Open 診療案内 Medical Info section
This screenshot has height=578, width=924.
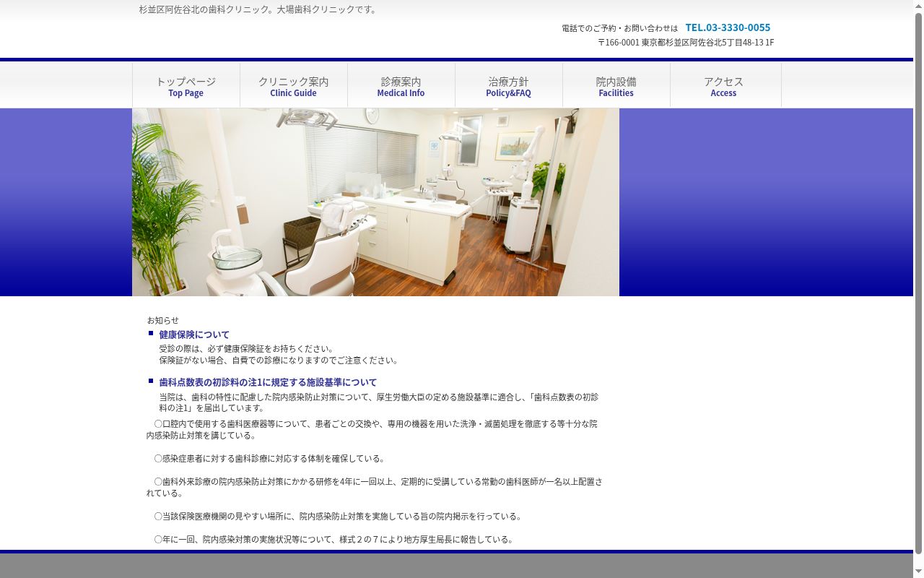click(401, 86)
